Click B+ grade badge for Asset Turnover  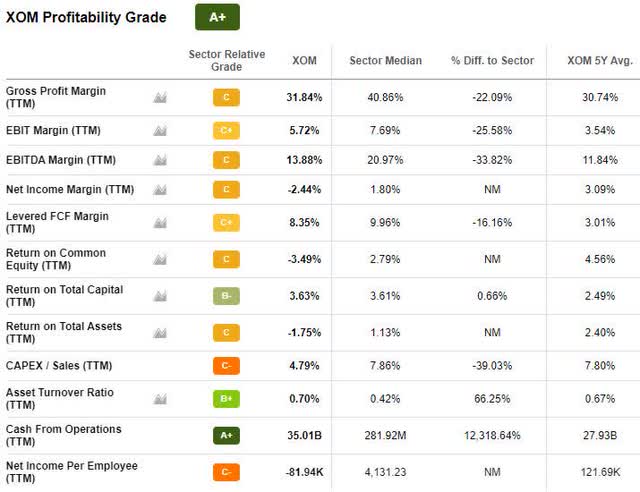226,399
